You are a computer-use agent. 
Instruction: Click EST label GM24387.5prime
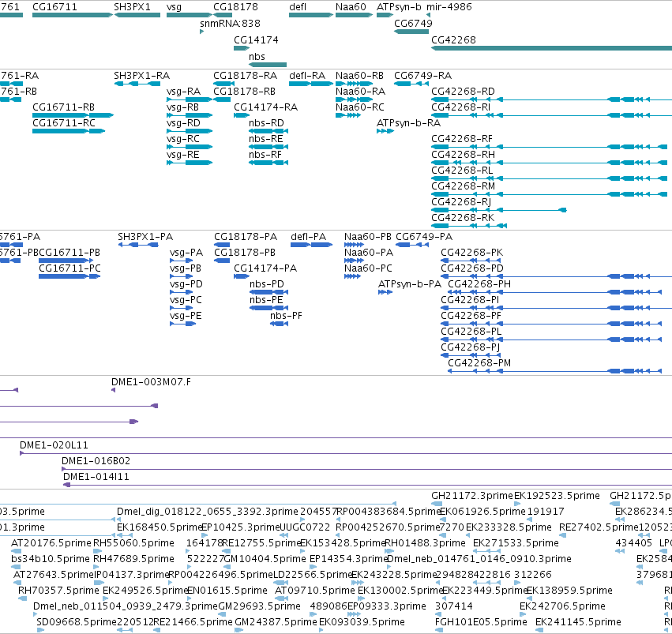276,622
